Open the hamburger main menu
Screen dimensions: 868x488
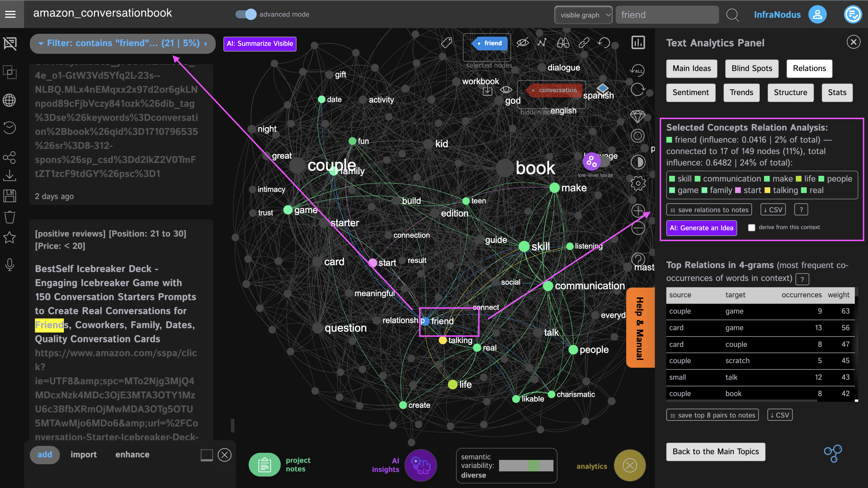pyautogui.click(x=10, y=14)
